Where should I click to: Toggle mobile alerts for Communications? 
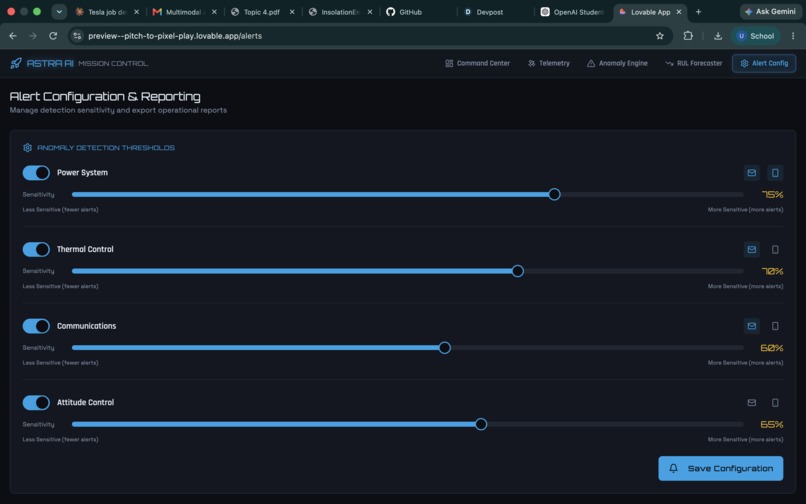[775, 326]
